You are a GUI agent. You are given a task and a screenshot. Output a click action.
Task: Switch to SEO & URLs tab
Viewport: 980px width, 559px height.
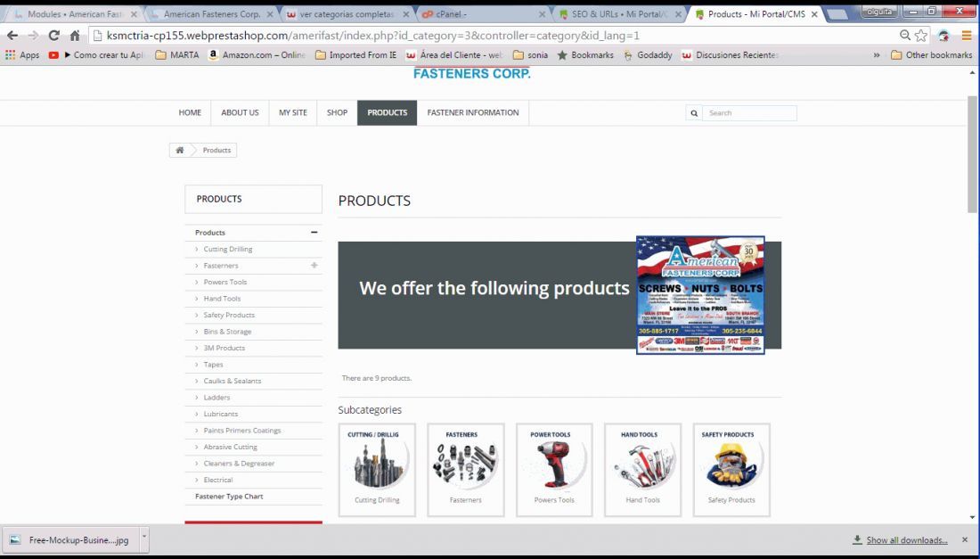coord(620,13)
